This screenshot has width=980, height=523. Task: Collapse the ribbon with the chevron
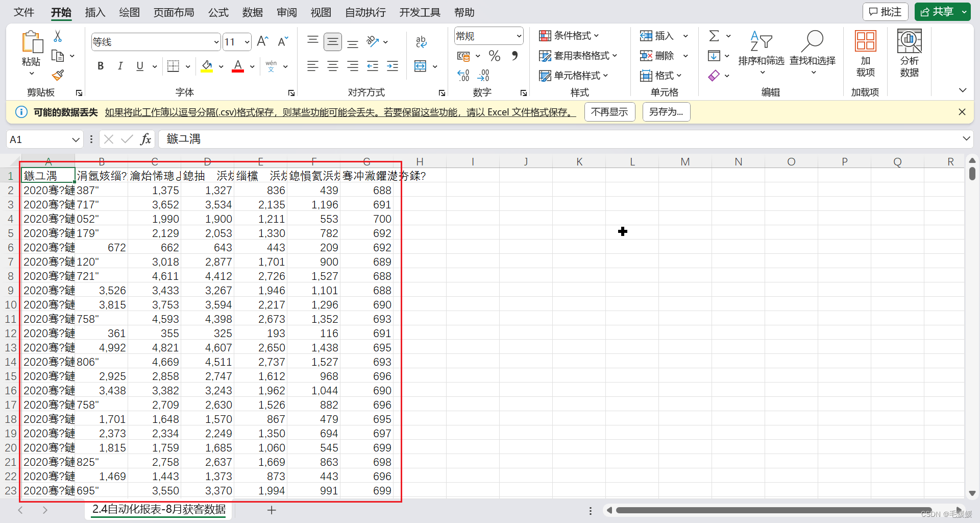pos(963,90)
